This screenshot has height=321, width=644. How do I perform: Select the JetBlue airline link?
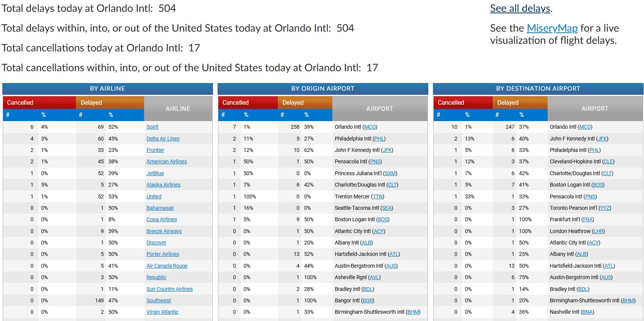point(155,173)
